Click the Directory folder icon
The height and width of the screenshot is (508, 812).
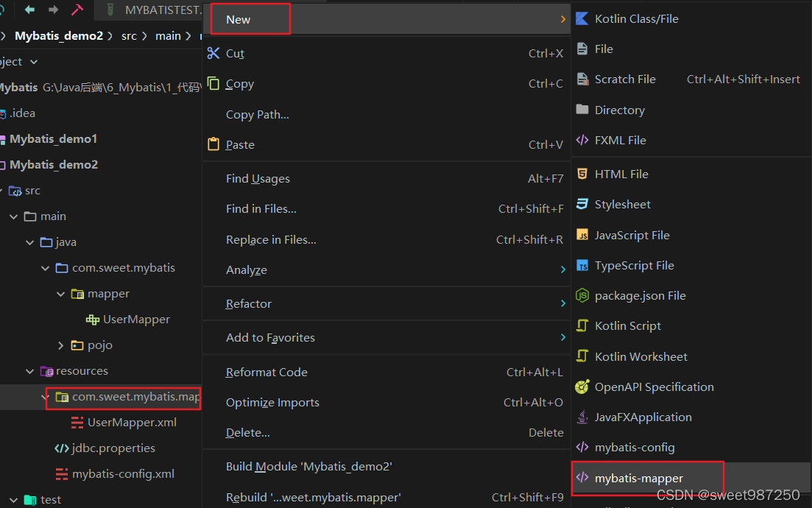[x=582, y=109]
